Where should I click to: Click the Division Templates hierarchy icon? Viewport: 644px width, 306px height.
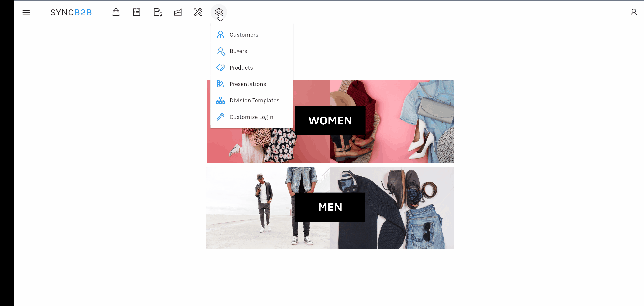(220, 100)
